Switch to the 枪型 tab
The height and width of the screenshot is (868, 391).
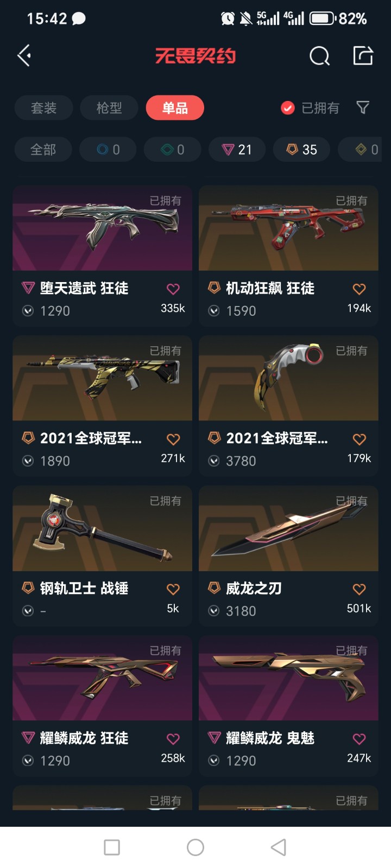109,108
